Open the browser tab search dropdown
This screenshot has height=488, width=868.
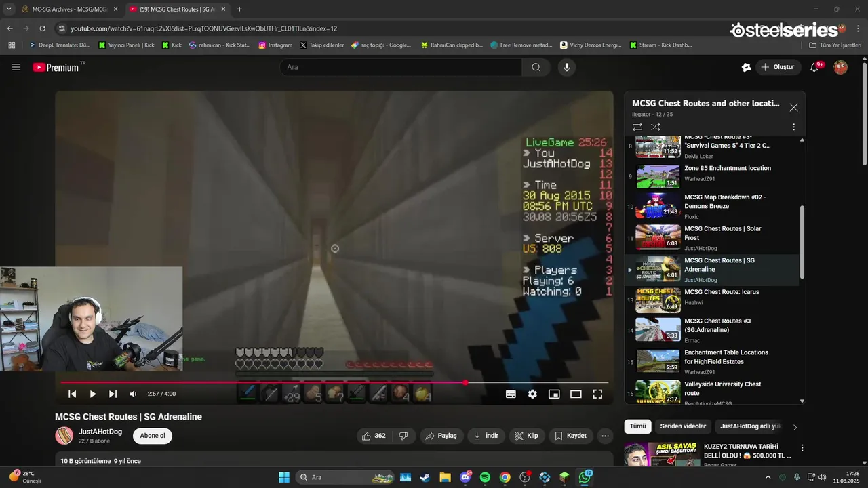8,9
